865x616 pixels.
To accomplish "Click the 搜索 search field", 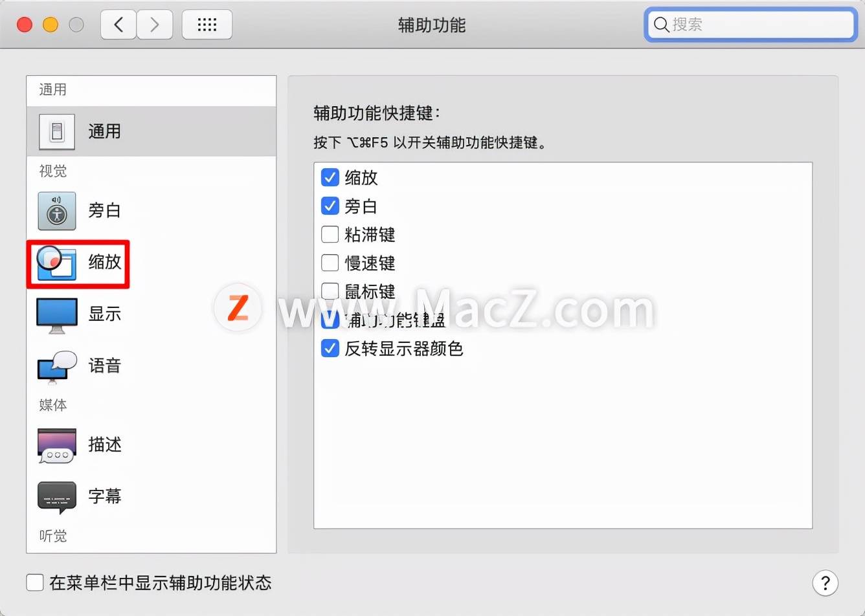I will pyautogui.click(x=751, y=25).
